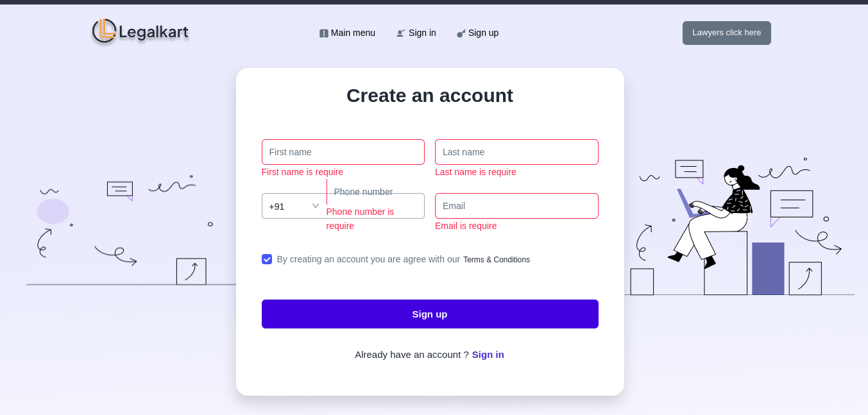Tick the terms agreement checkbox
Viewport: 868px width, 415px height.
[267, 259]
